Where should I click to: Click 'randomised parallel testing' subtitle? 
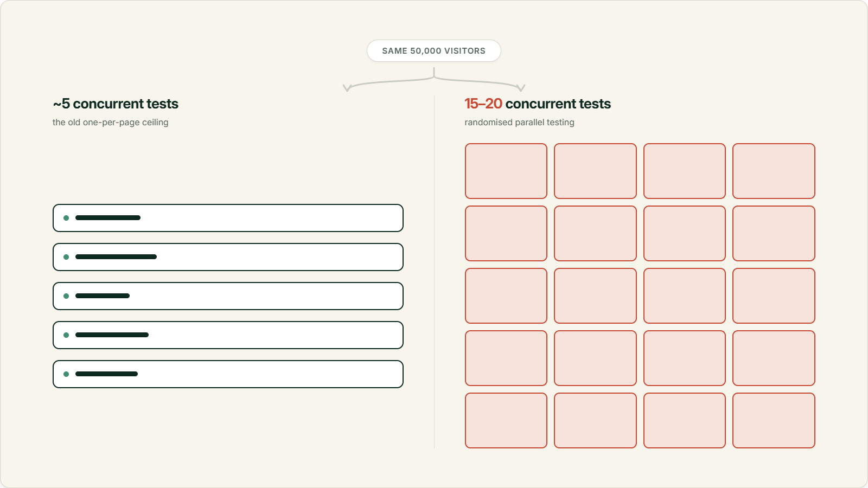519,123
